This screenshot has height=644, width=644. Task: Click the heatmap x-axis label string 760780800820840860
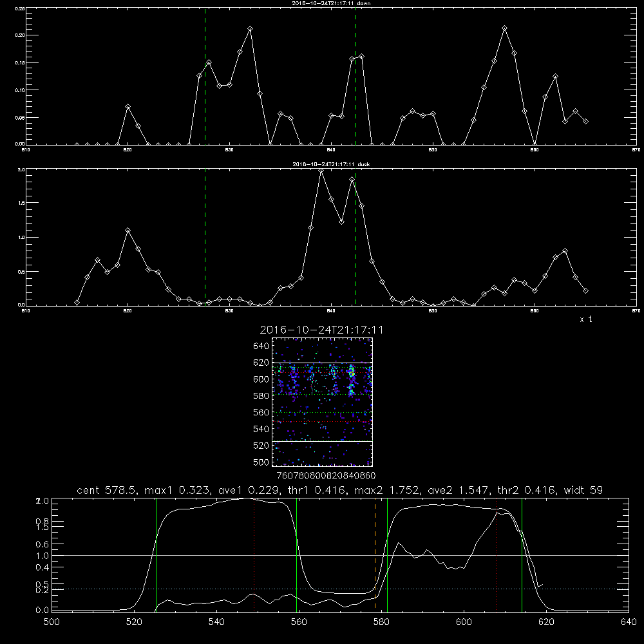click(327, 476)
